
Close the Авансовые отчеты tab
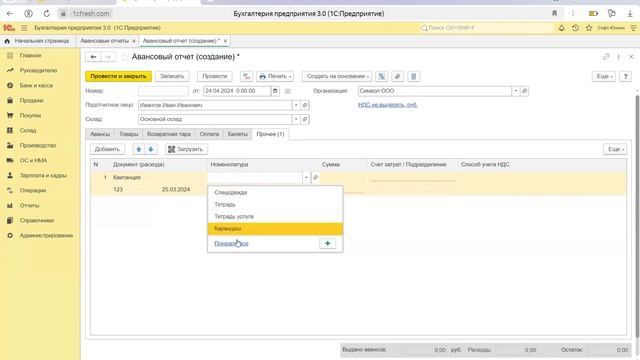(134, 41)
